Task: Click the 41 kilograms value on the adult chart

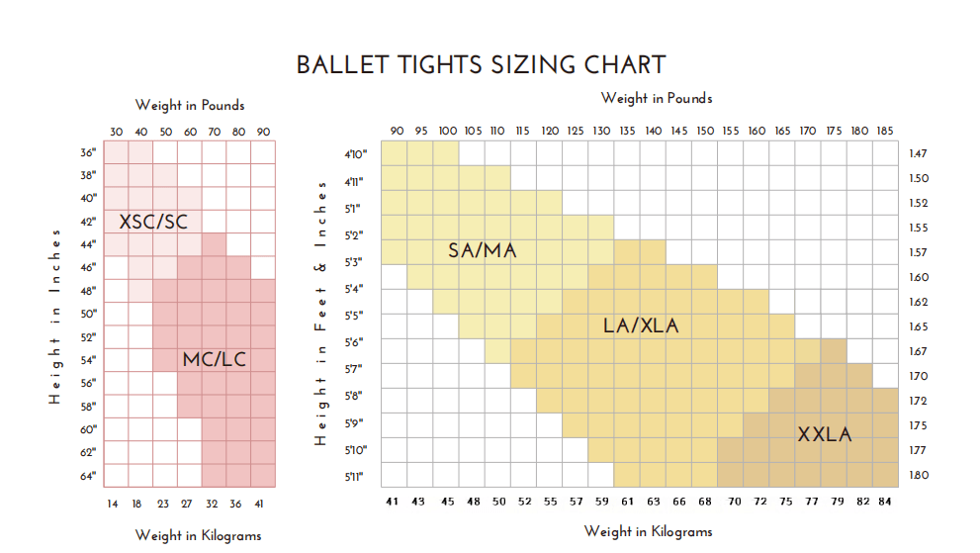Action: click(392, 502)
